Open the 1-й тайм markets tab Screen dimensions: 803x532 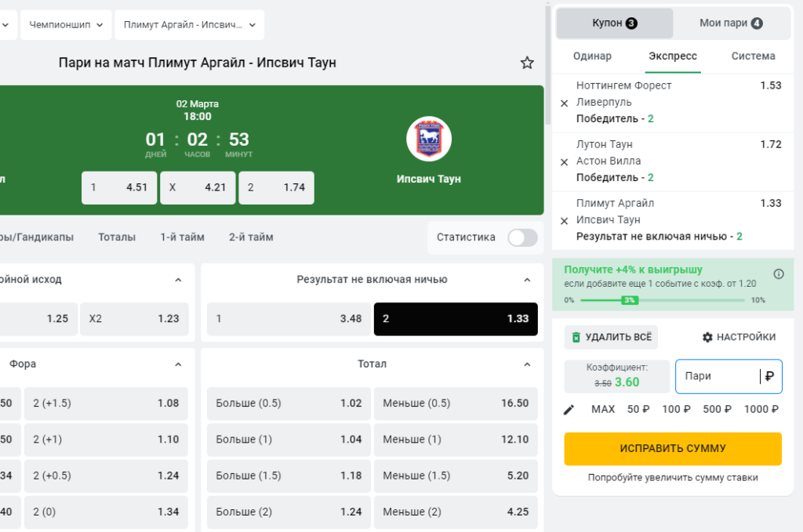tap(182, 237)
